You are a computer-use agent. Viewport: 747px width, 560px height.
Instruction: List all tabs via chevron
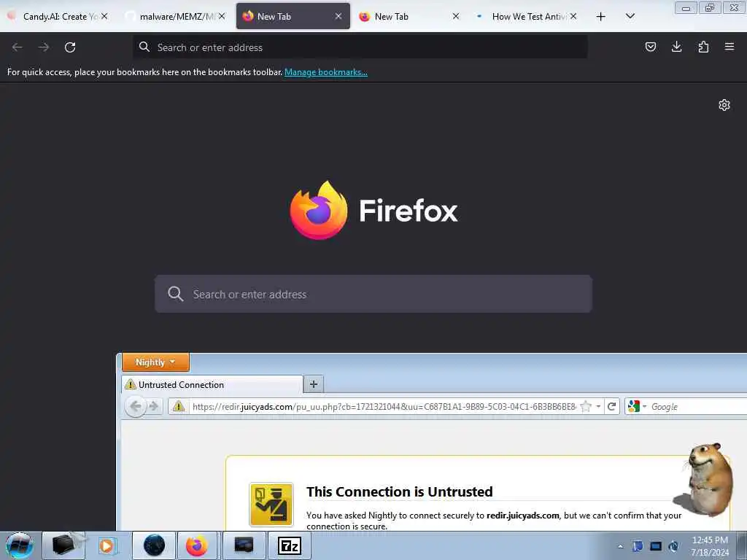(630, 16)
